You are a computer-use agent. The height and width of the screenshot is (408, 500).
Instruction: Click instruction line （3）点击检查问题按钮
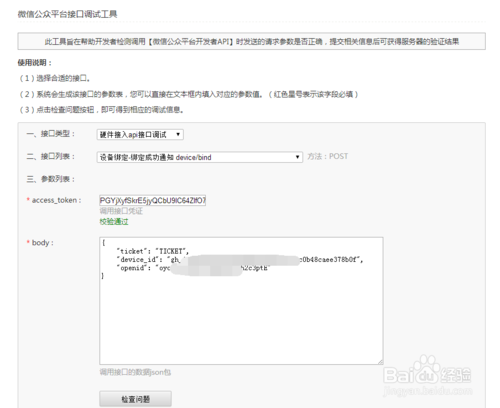(101, 110)
